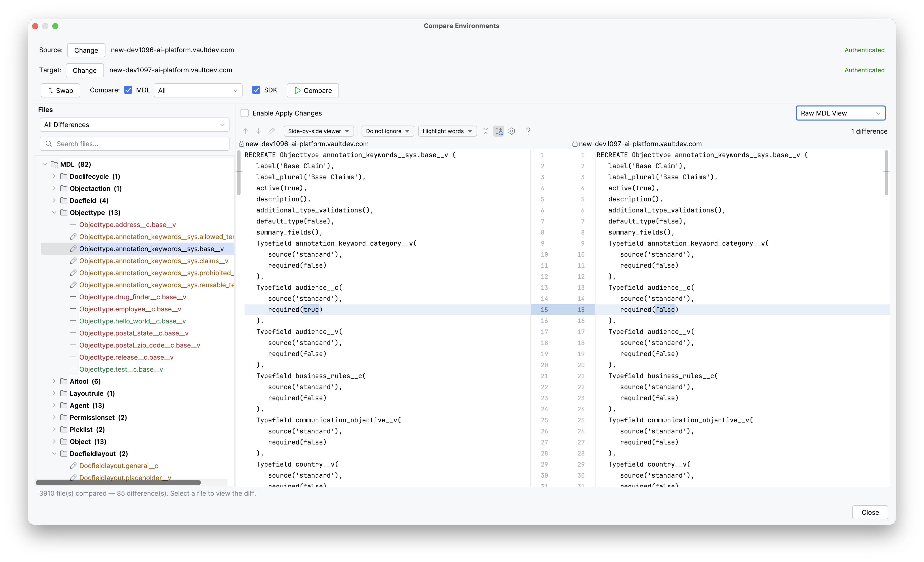Run the Compare button

(312, 90)
